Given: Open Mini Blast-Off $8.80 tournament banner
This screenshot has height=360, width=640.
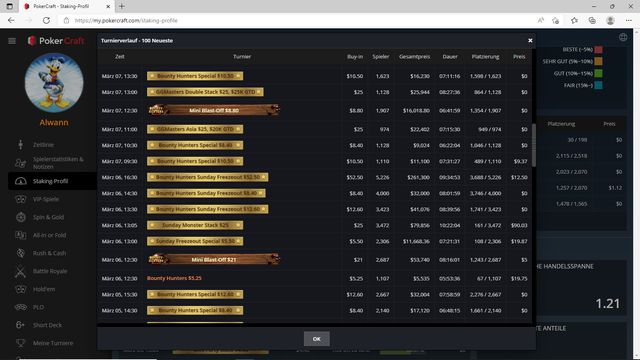Looking at the screenshot, I should click(214, 110).
